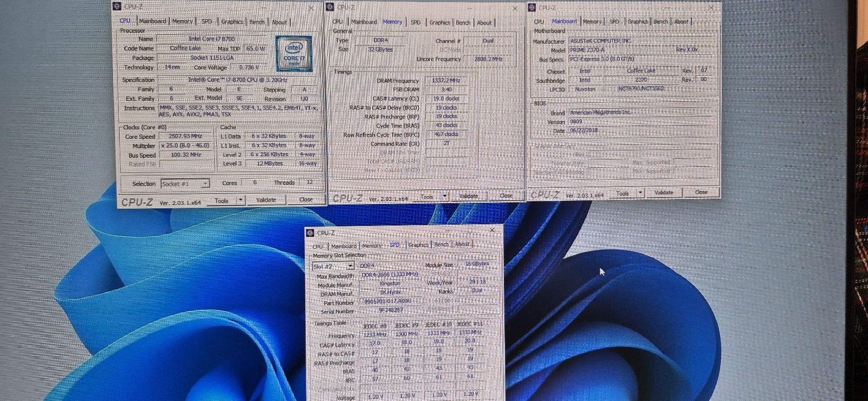Screen dimensions: 868x401
Task: Click the Part Number value 9905701-017.A00G
Action: coord(388,301)
